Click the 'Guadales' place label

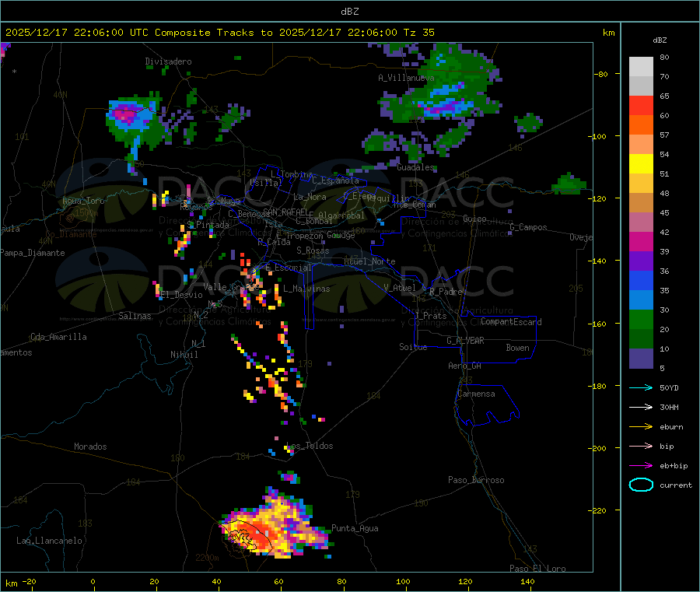415,167
